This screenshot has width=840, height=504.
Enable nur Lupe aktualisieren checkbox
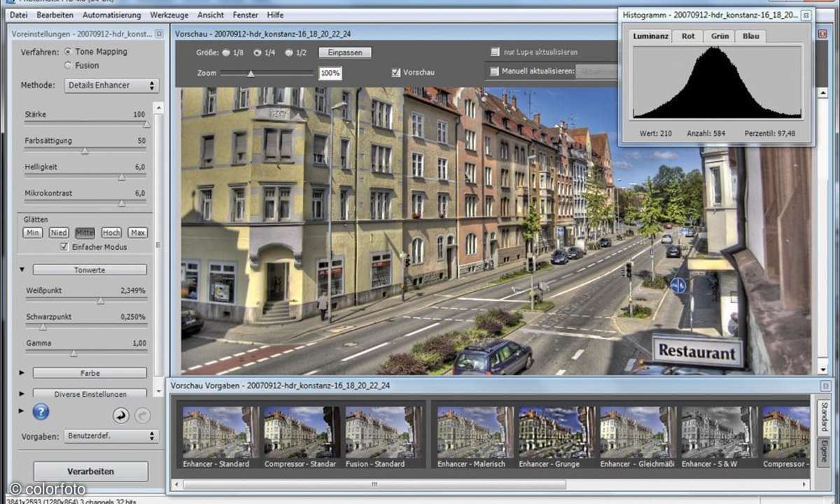[x=496, y=52]
